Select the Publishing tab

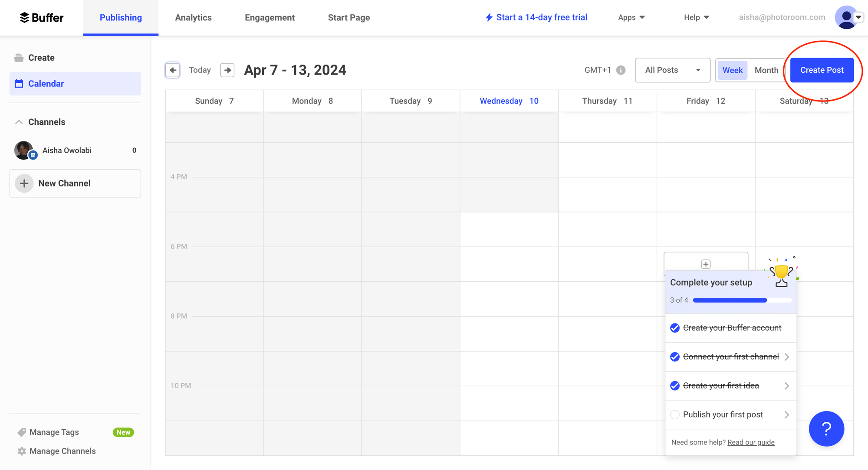click(x=121, y=17)
